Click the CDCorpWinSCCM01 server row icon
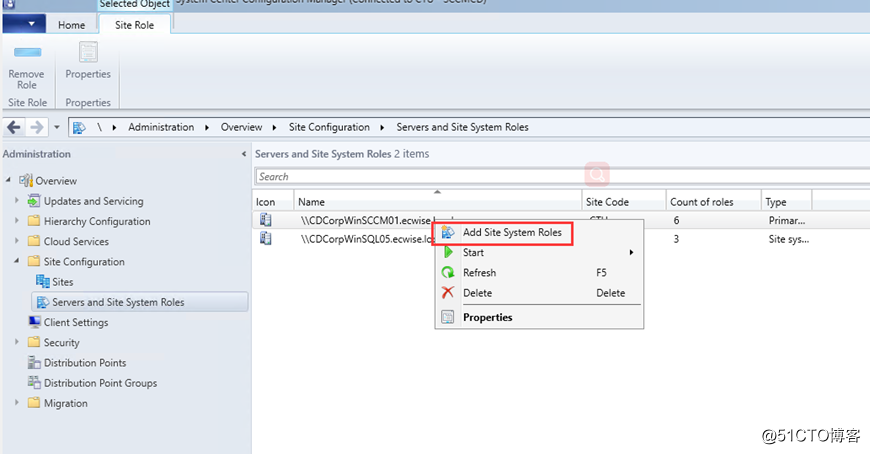870x454 pixels. coord(266,220)
